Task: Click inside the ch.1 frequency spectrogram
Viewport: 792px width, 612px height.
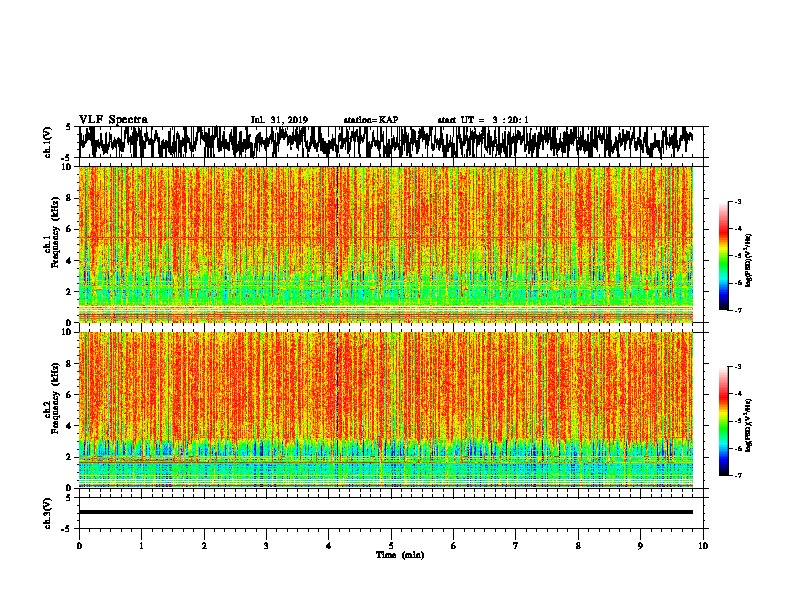Action: 386,244
